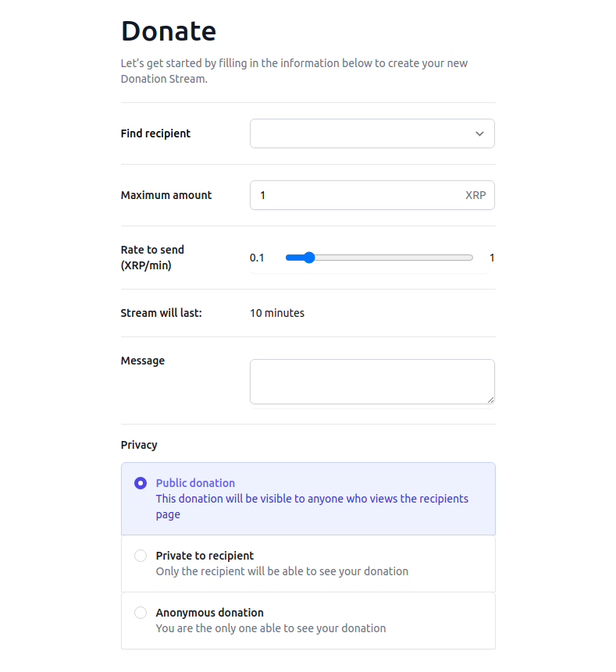Click the "Anonymous donation" option title text
Viewport: 616px width, 672px height.
(x=209, y=613)
